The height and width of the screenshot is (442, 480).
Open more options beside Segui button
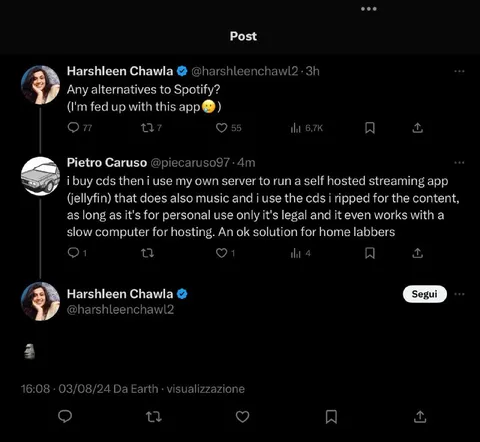click(x=459, y=294)
